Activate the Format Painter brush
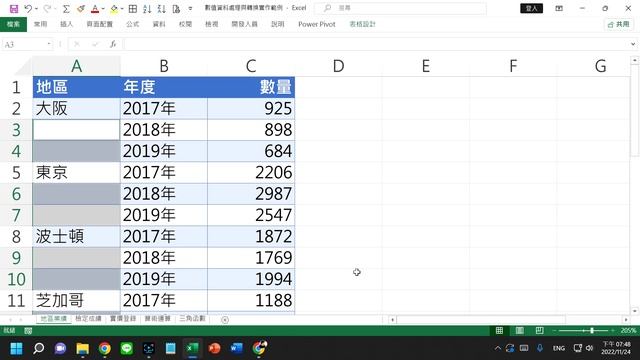Image resolution: width=640 pixels, height=360 pixels. (x=81, y=9)
